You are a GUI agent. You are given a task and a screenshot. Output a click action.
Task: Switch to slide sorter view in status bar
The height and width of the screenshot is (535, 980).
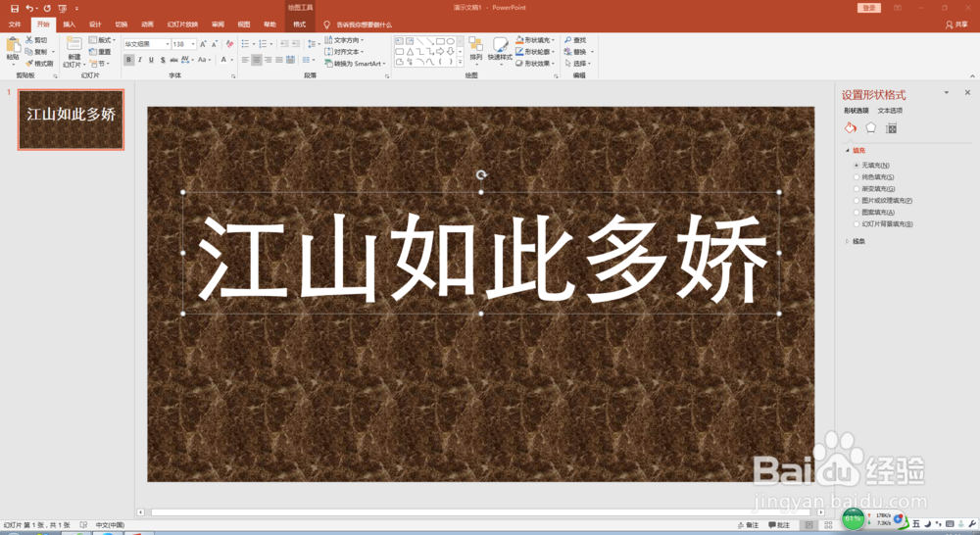pyautogui.click(x=828, y=525)
